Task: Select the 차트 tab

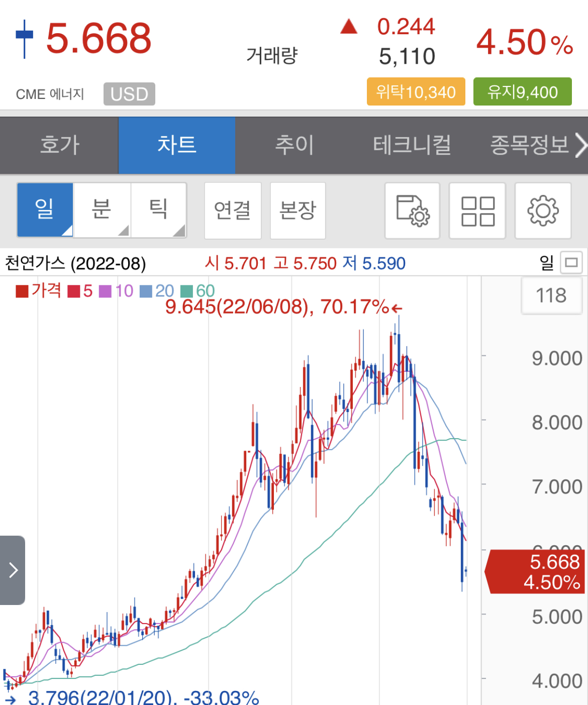Action: click(176, 145)
